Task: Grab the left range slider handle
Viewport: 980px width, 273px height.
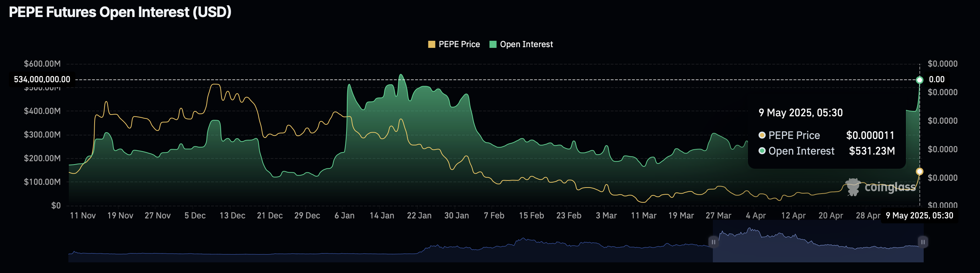Action: [x=713, y=242]
